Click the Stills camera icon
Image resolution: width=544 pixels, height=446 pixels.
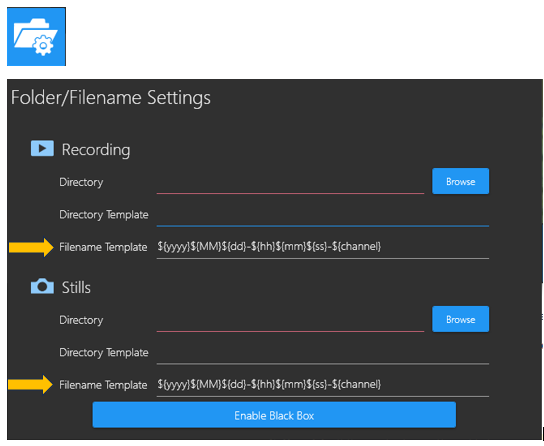pos(42,286)
